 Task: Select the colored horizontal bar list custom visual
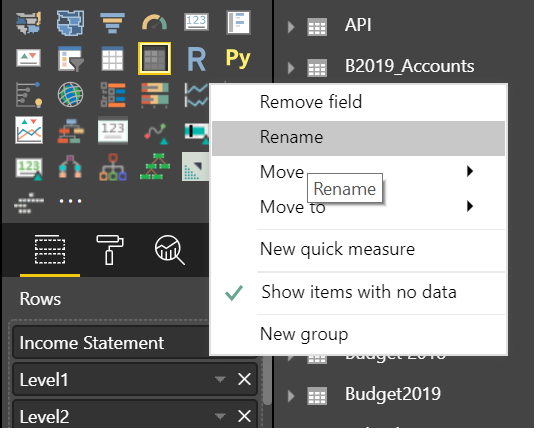click(x=112, y=95)
